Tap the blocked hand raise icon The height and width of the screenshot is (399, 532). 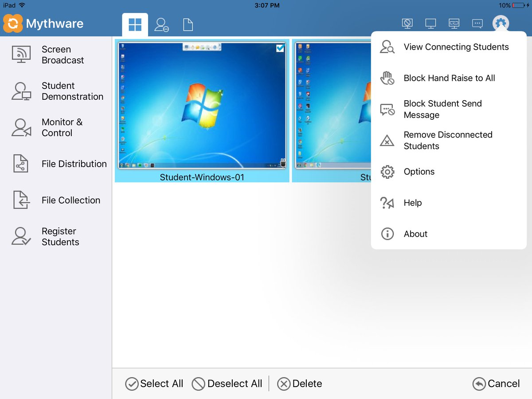387,78
